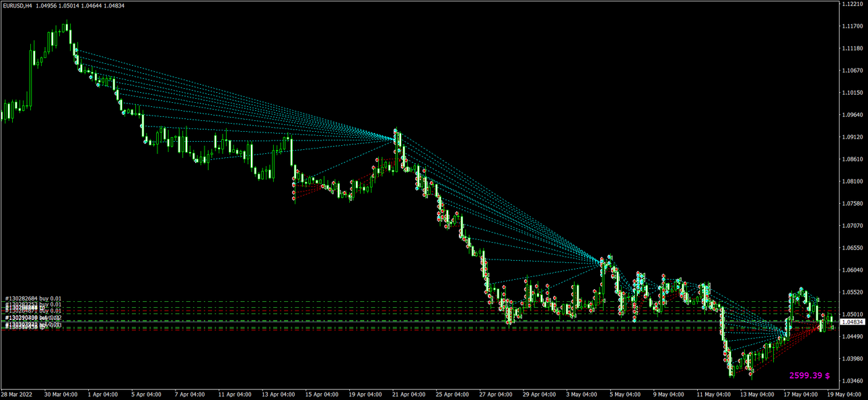Screen dimensions: 868x400
Task: Click the 5 Apr 04:00 time label
Action: click(x=146, y=395)
